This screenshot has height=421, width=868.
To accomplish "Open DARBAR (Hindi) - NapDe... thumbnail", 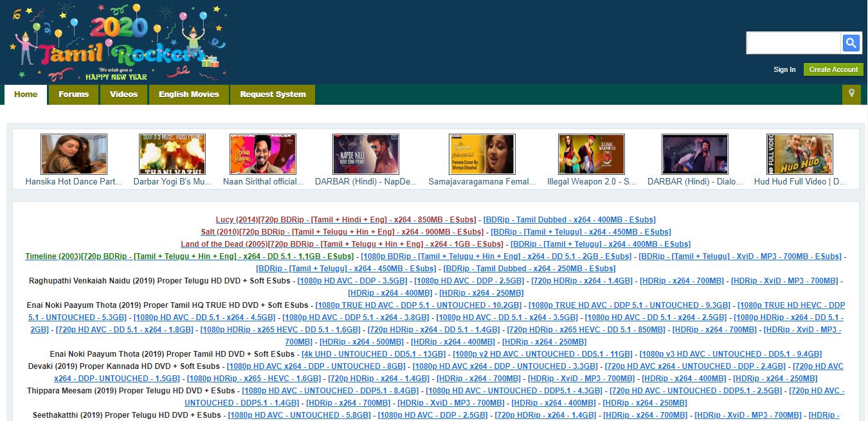I will click(366, 154).
